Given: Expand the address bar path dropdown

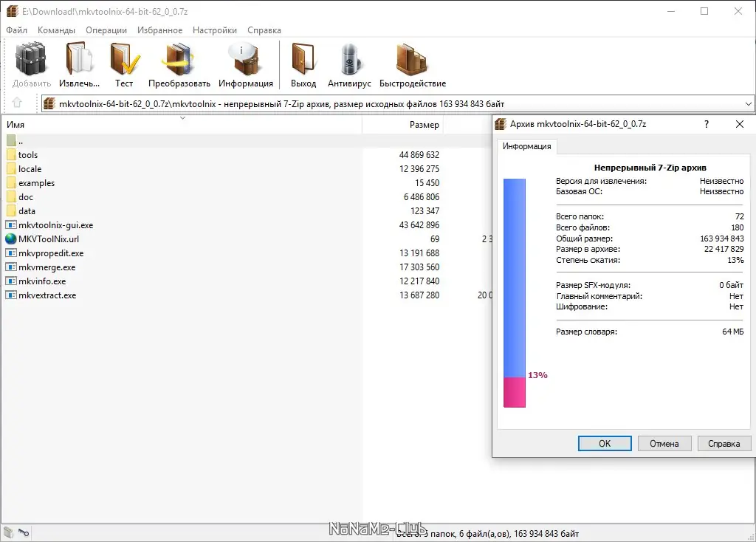Looking at the screenshot, I should [x=748, y=103].
